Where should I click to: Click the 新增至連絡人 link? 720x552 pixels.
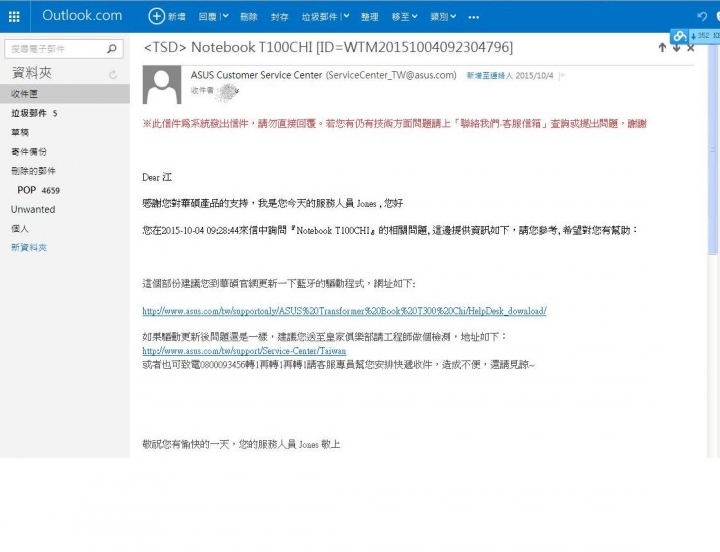pyautogui.click(x=489, y=76)
